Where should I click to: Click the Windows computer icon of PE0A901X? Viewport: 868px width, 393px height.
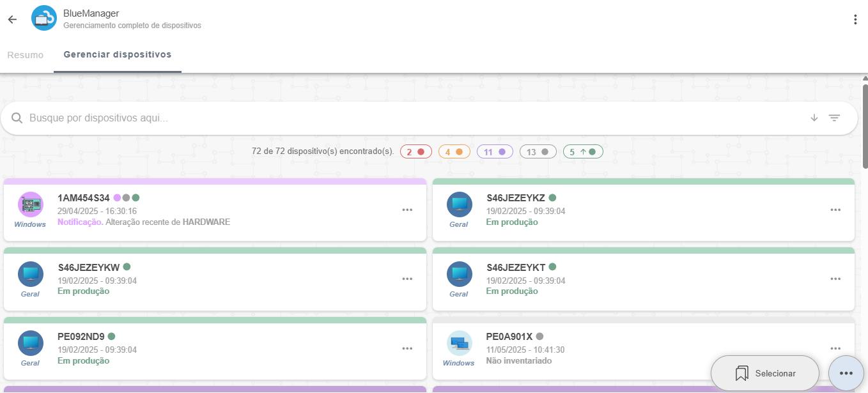459,344
